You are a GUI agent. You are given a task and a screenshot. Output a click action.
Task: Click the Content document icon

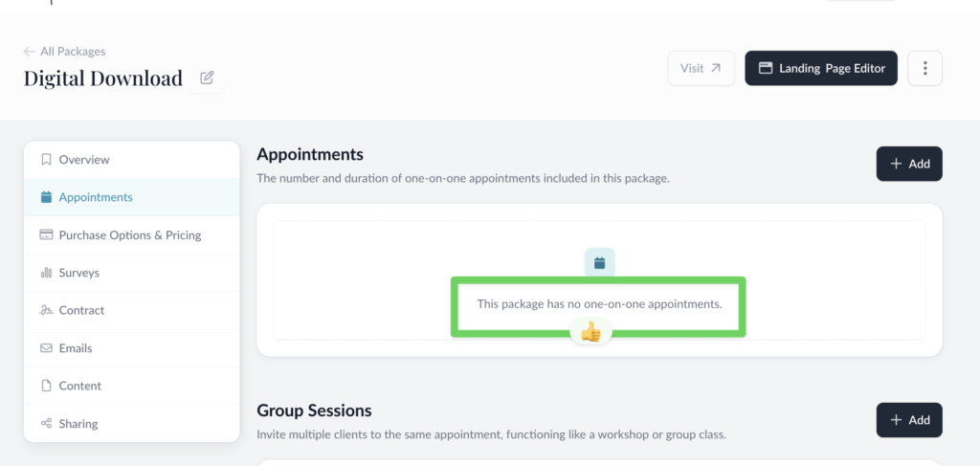point(46,386)
